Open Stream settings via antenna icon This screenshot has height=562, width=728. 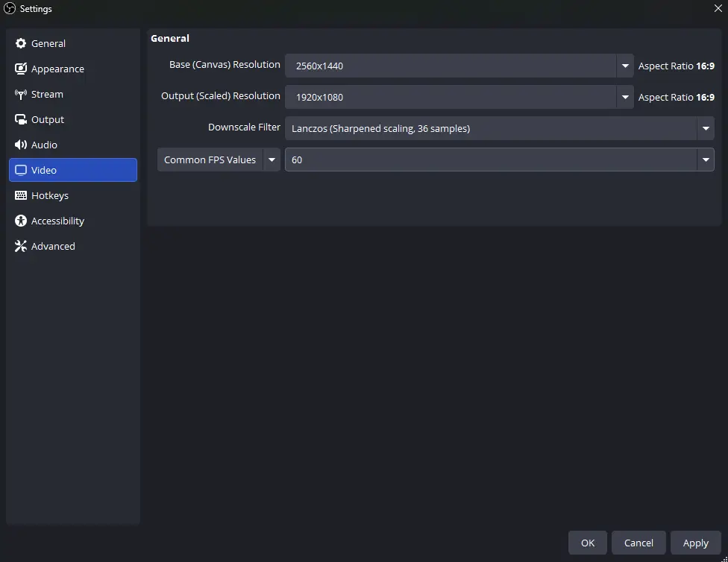(x=21, y=95)
